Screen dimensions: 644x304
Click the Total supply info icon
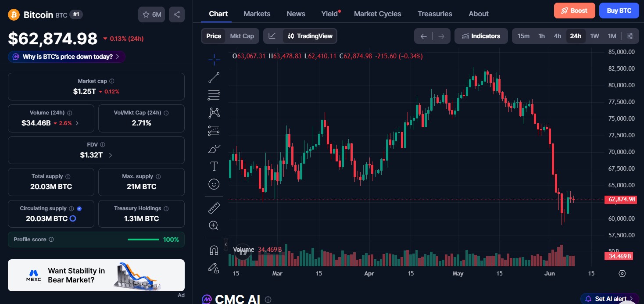point(68,176)
